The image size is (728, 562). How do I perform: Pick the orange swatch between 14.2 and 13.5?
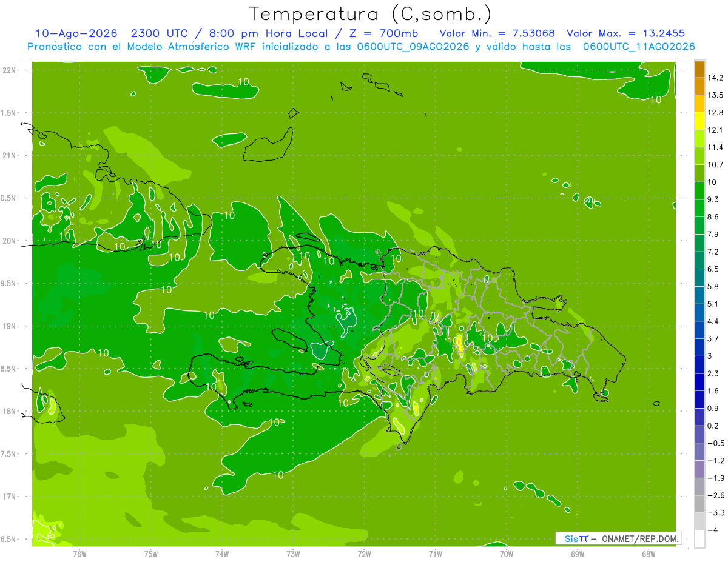(699, 86)
